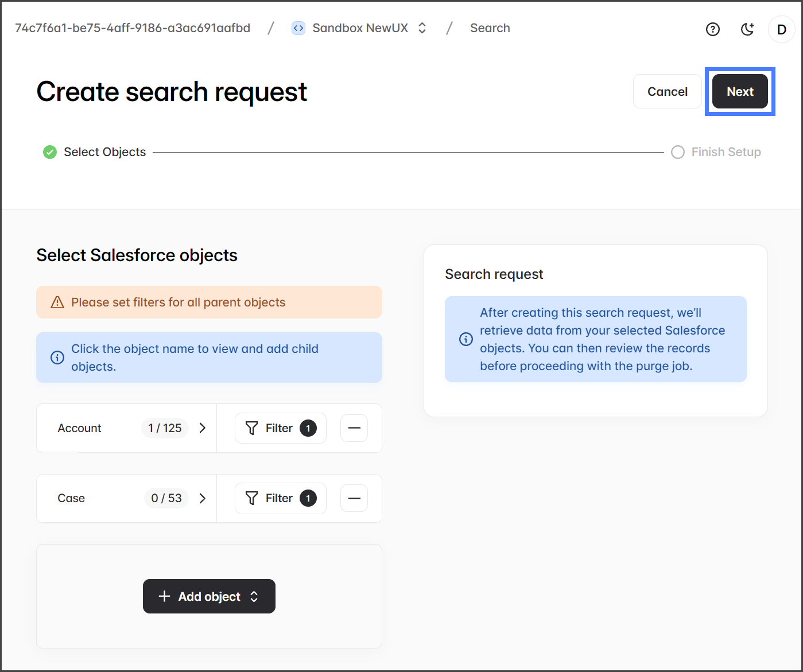Toggle dark mode moon icon

tap(747, 29)
